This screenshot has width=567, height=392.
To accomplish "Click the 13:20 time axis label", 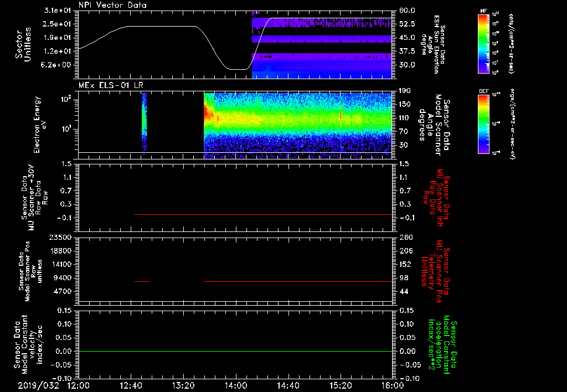I will click(183, 385).
